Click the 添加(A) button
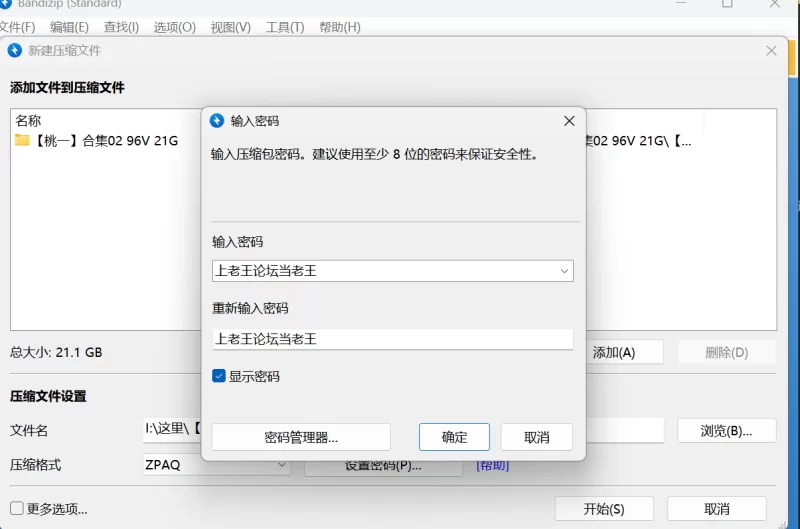Viewport: 800px width, 529px height. click(624, 352)
